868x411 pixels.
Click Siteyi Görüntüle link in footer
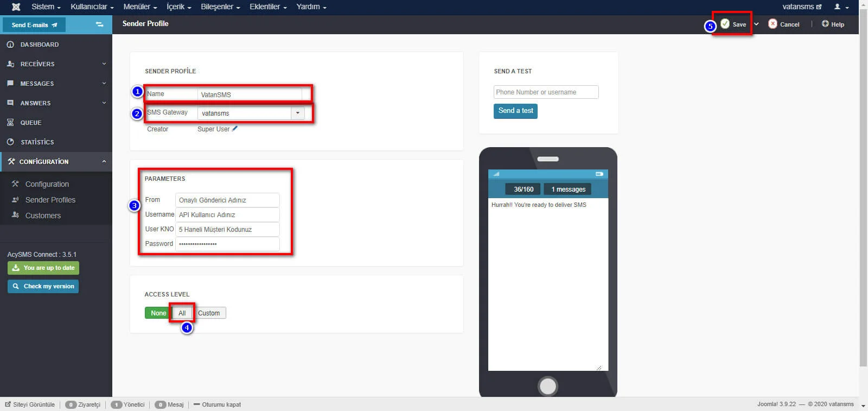[x=30, y=404]
